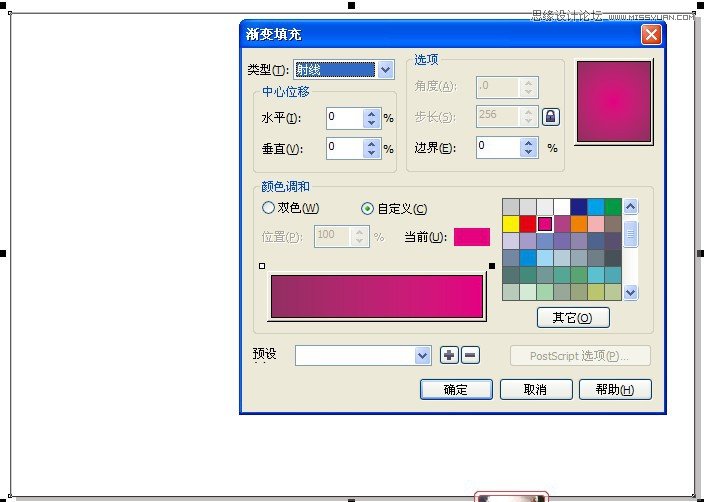Image resolution: width=705 pixels, height=502 pixels.
Task: Select the 自定义 radio option
Action: tap(367, 209)
